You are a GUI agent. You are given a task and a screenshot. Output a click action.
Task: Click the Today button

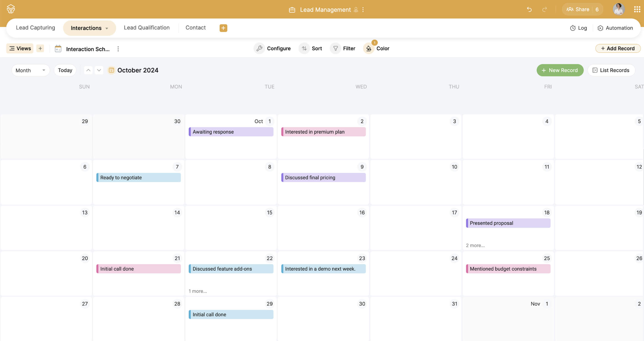point(65,70)
